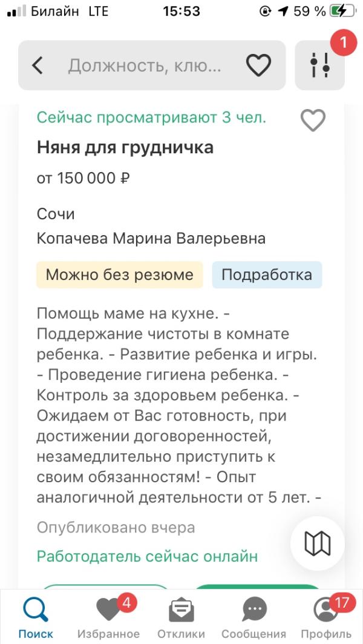Go to Профиль tab
This screenshot has width=363, height=644.
(x=326, y=617)
